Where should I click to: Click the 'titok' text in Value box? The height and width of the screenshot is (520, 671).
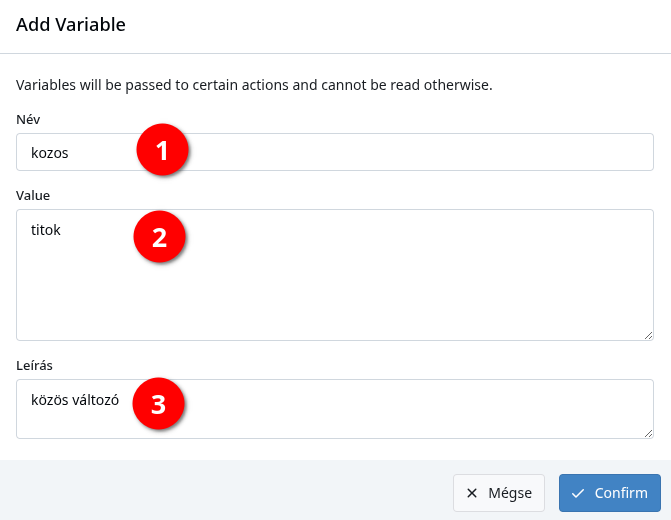[x=46, y=230]
